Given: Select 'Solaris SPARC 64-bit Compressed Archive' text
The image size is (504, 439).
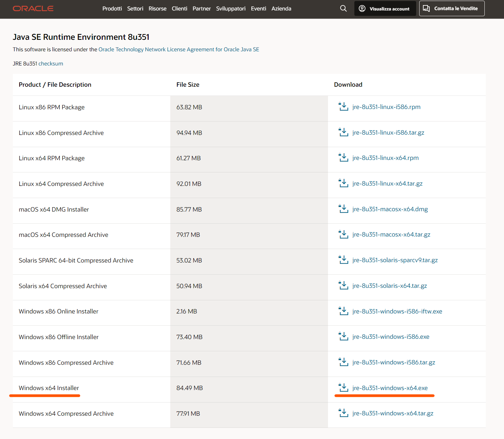Looking at the screenshot, I should click(x=76, y=260).
